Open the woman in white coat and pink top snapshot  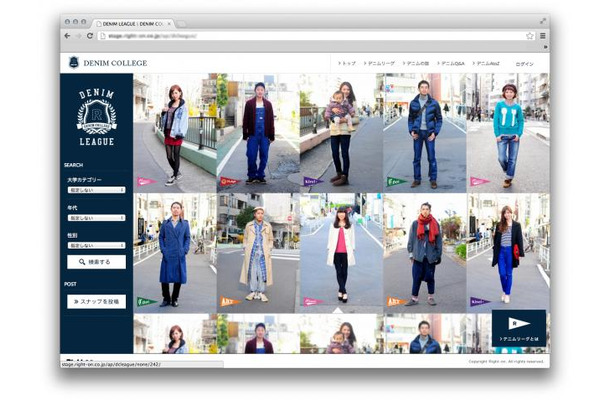[x=342, y=253]
